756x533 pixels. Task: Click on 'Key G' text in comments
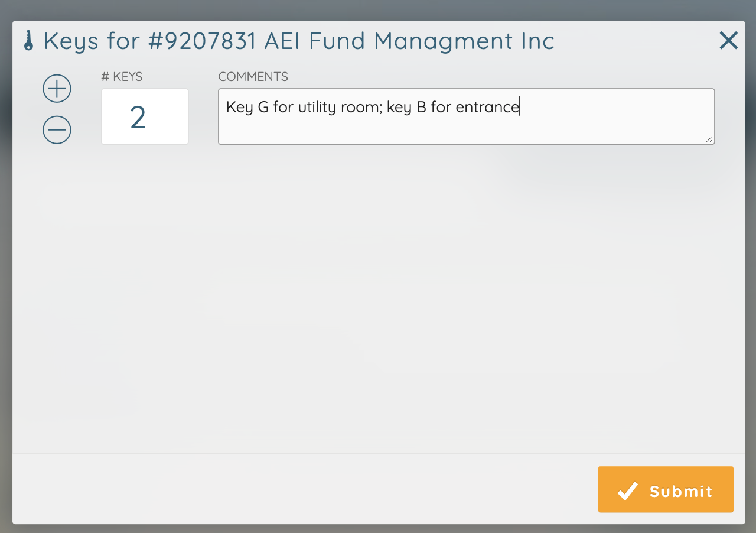pos(247,108)
